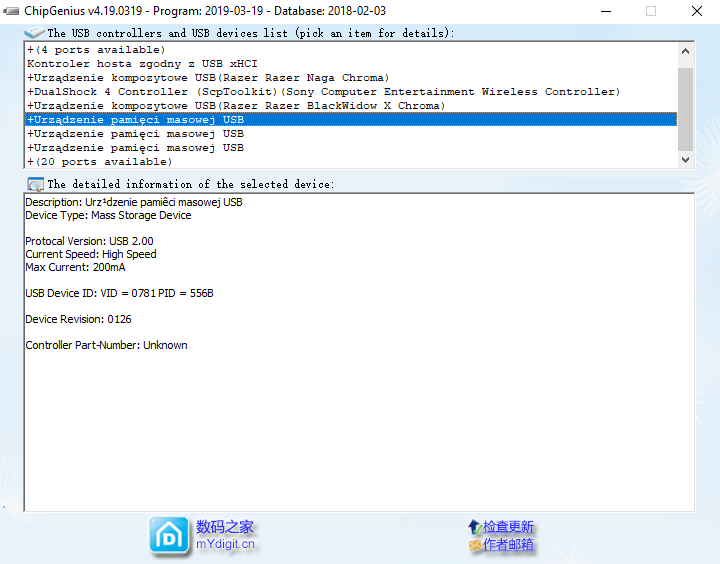
Task: Select the highlighted USB mass storage row
Action: pyautogui.click(x=351, y=119)
